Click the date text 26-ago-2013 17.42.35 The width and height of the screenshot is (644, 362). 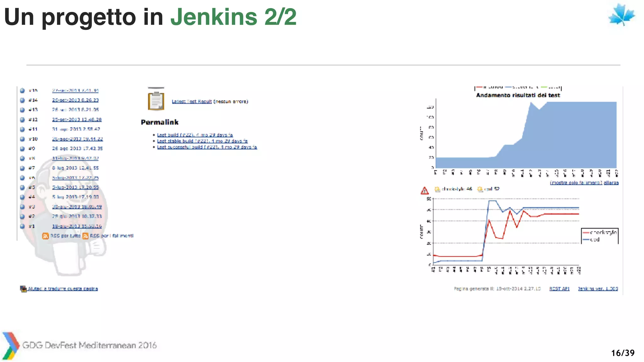[x=77, y=148]
